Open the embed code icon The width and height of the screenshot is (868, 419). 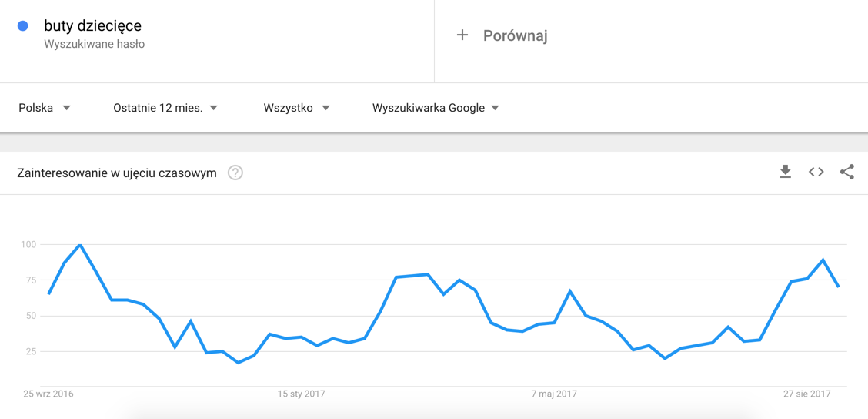click(816, 172)
